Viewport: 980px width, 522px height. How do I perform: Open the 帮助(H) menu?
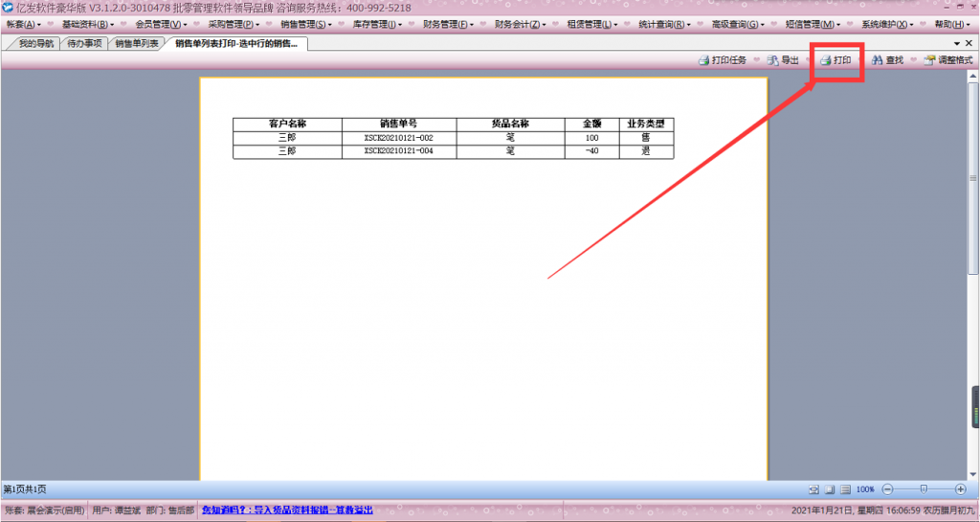(953, 24)
